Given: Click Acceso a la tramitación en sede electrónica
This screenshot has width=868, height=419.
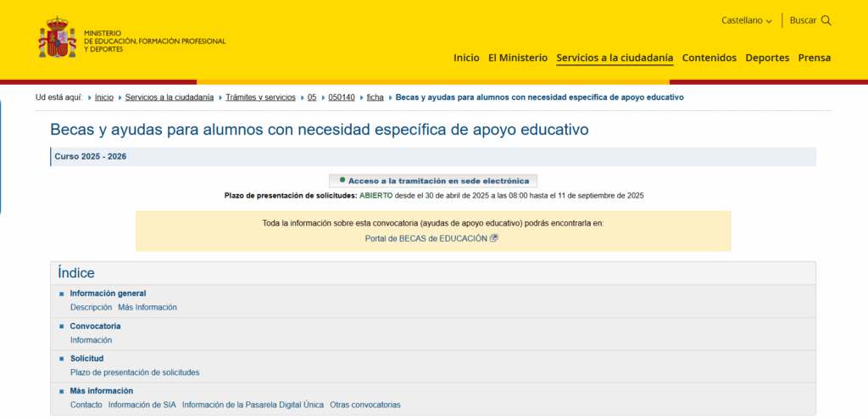Looking at the screenshot, I should [433, 181].
